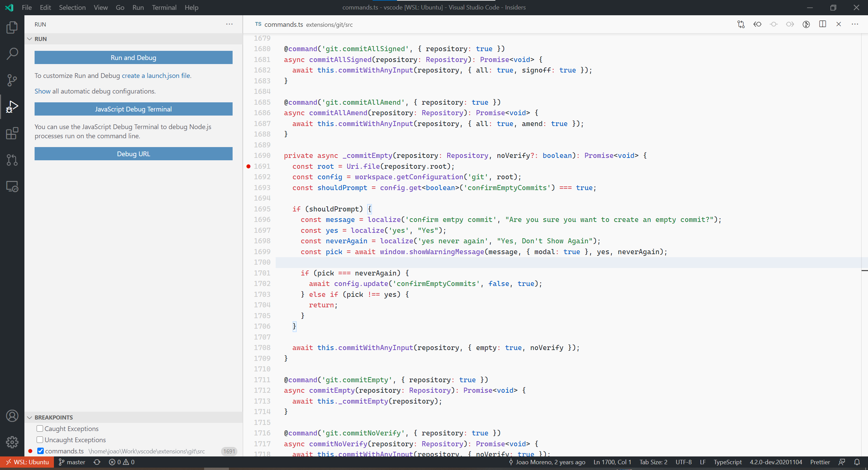Open the Help menu
Image resolution: width=868 pixels, height=470 pixels.
tap(192, 7)
